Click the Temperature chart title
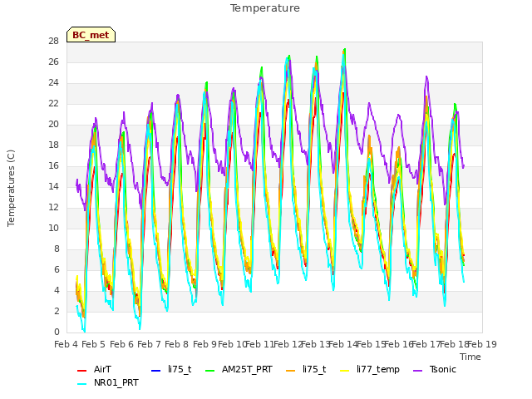The image size is (532, 399). 265,8
